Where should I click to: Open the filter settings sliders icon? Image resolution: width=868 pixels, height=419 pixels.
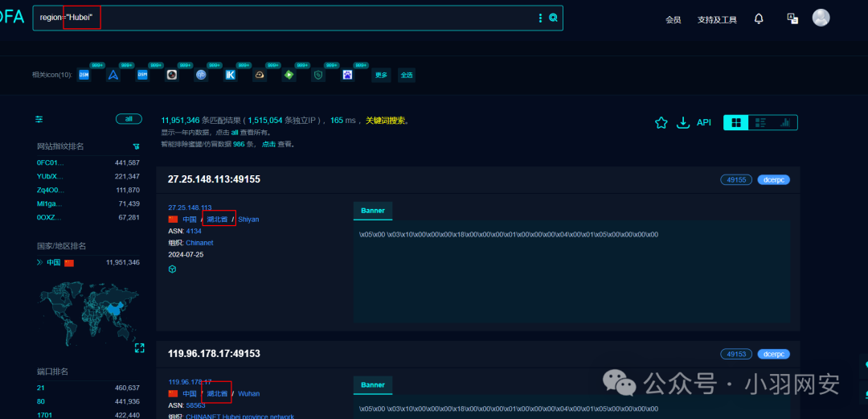(39, 119)
